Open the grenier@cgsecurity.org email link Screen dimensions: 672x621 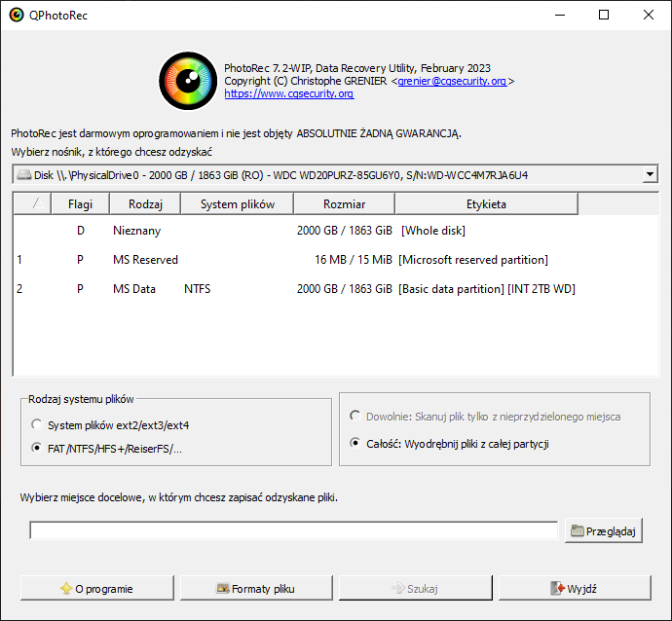[x=452, y=81]
